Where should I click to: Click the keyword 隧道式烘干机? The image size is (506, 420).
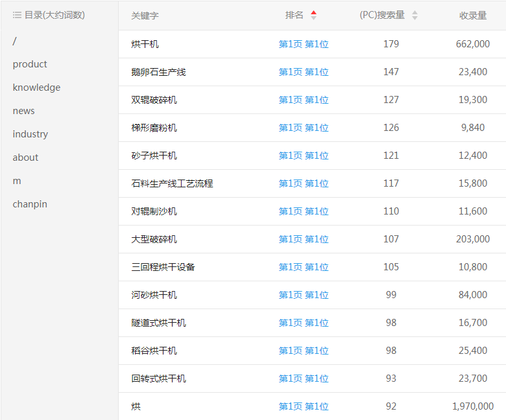coord(158,323)
